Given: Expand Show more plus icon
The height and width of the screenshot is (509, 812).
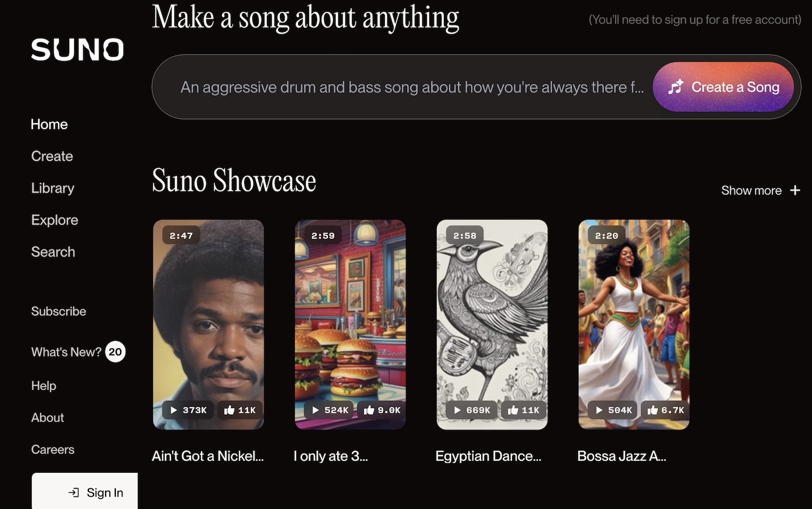Looking at the screenshot, I should pyautogui.click(x=795, y=190).
